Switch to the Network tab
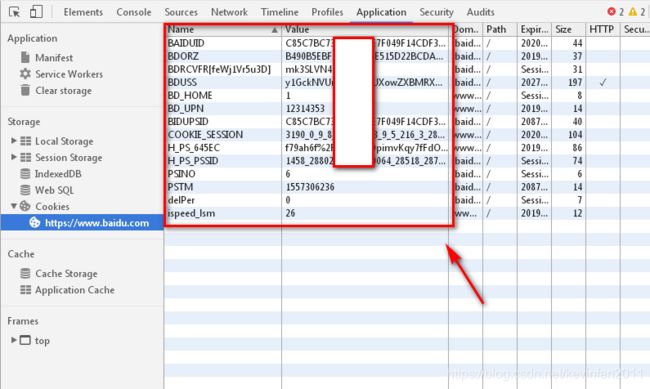 (x=229, y=12)
